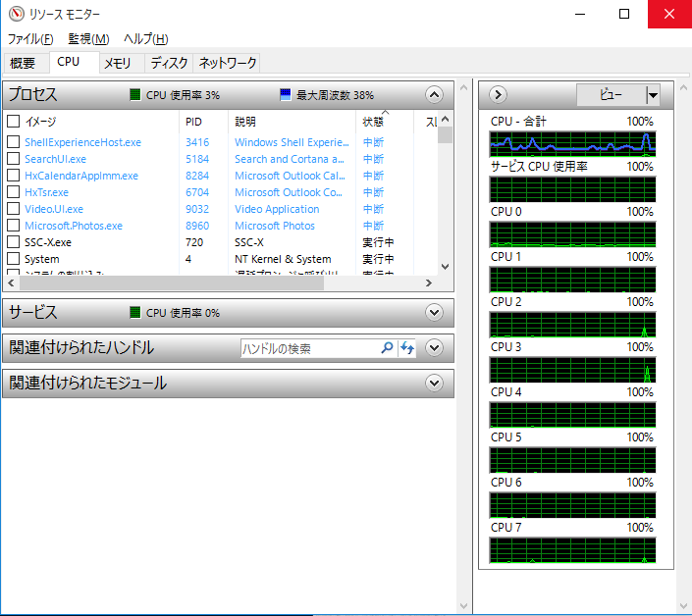
Task: Expand the 関連付けられたモジュール section
Action: tap(435, 384)
